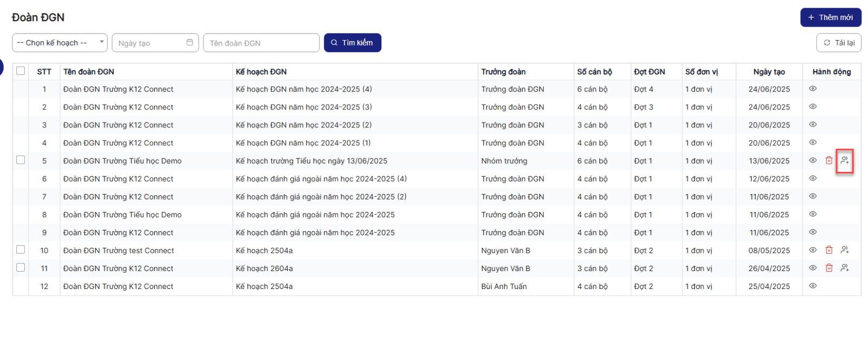Toggle the select-all header checkbox
The width and height of the screenshot is (868, 347).
point(21,71)
